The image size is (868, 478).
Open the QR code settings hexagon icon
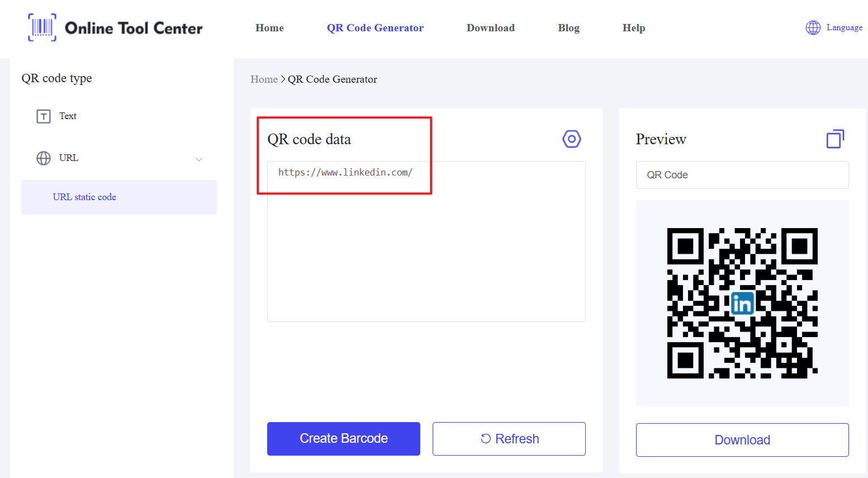571,139
